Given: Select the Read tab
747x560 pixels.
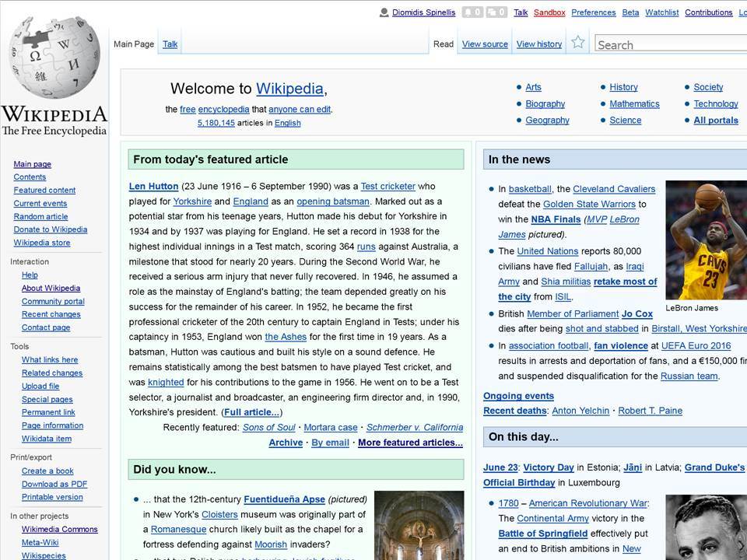Looking at the screenshot, I should click(x=444, y=44).
